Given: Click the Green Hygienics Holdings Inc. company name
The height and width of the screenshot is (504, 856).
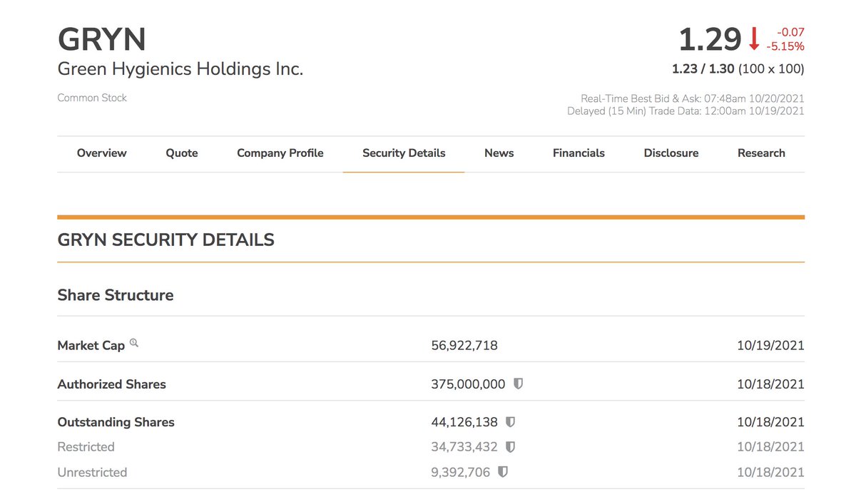Looking at the screenshot, I should coord(180,70).
